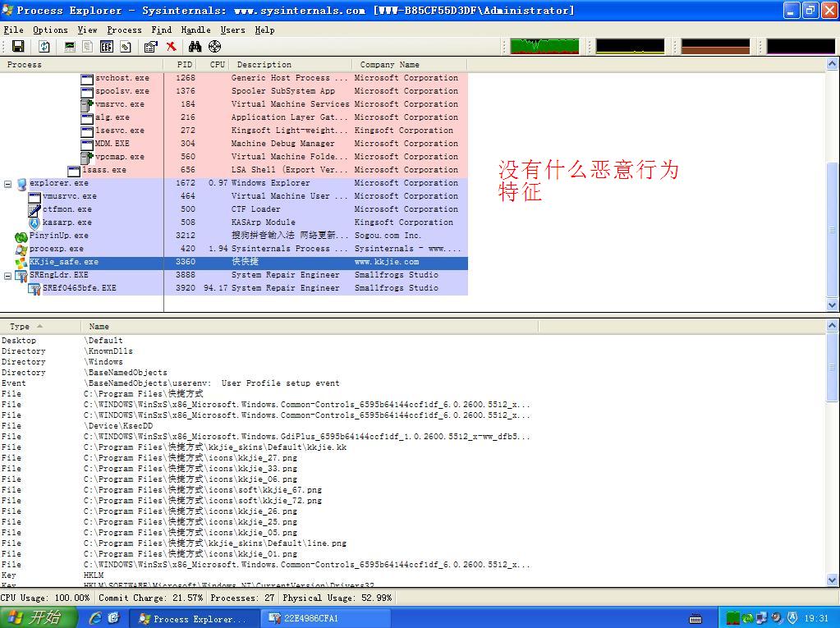This screenshot has width=840, height=628.
Task: Toggle the lower pane toolbar icon
Action: pos(107,47)
